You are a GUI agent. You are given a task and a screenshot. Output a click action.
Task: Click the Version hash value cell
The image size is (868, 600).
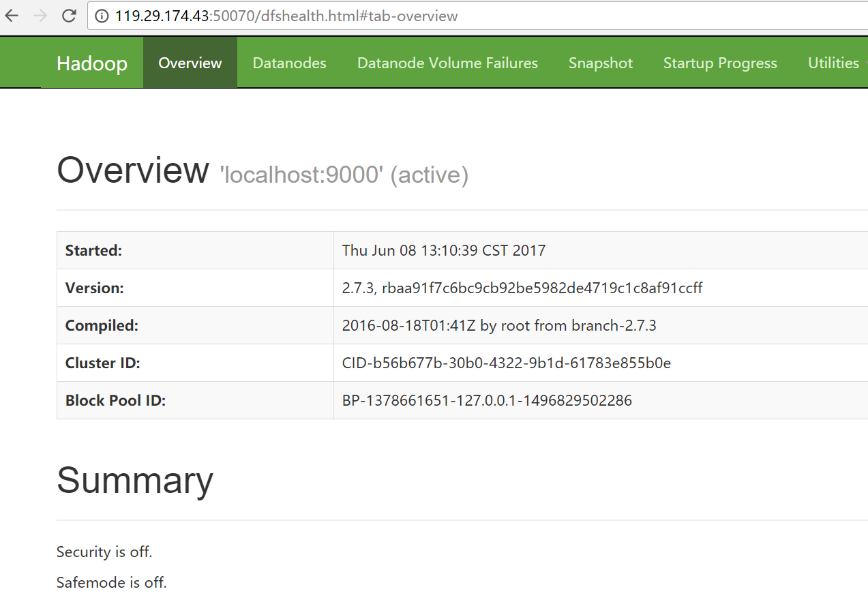tap(522, 288)
